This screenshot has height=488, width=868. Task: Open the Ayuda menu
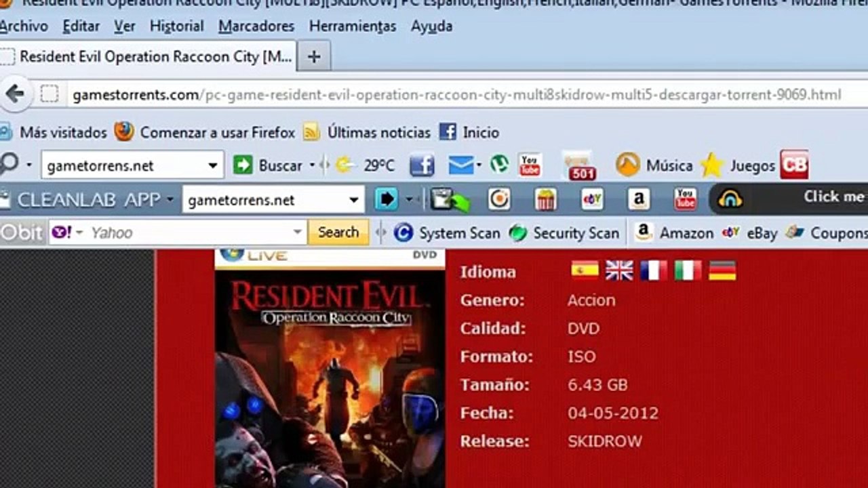tap(431, 26)
